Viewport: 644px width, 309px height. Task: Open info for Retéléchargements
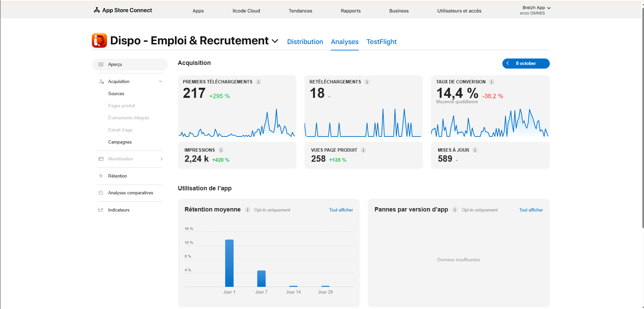click(367, 82)
